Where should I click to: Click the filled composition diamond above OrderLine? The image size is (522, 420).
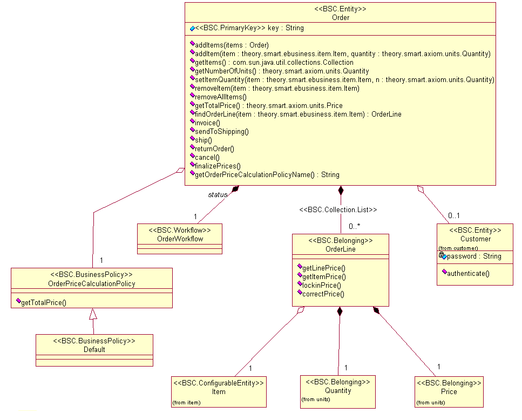click(x=341, y=191)
